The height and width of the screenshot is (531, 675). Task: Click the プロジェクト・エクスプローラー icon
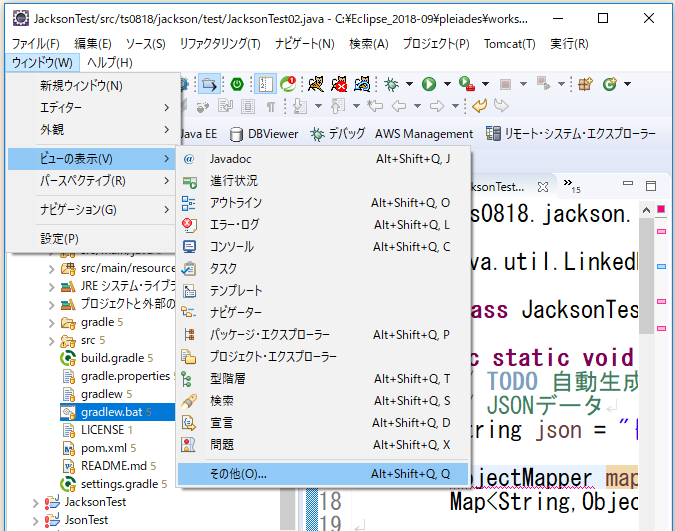189,357
